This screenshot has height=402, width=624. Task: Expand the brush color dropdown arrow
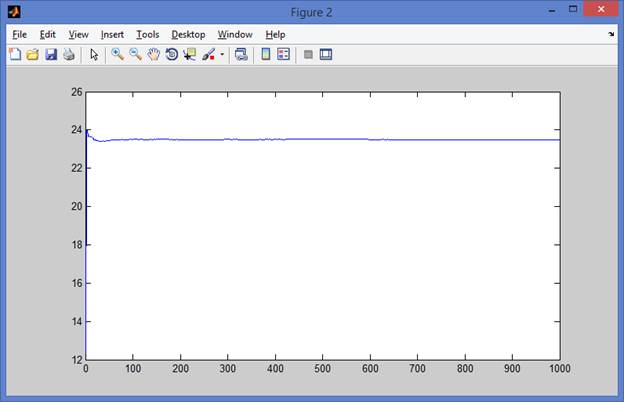point(222,55)
